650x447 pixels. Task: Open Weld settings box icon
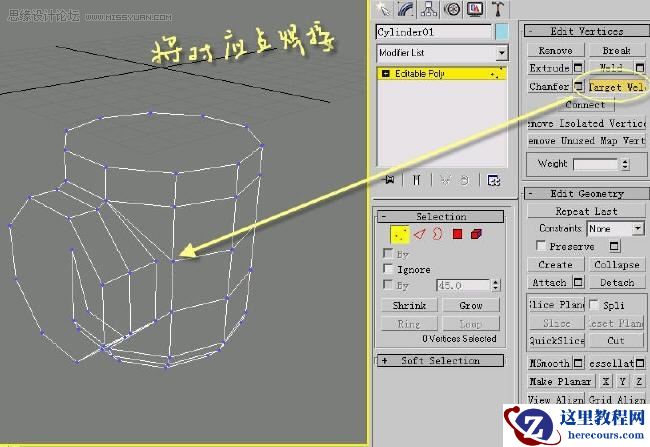[x=640, y=68]
